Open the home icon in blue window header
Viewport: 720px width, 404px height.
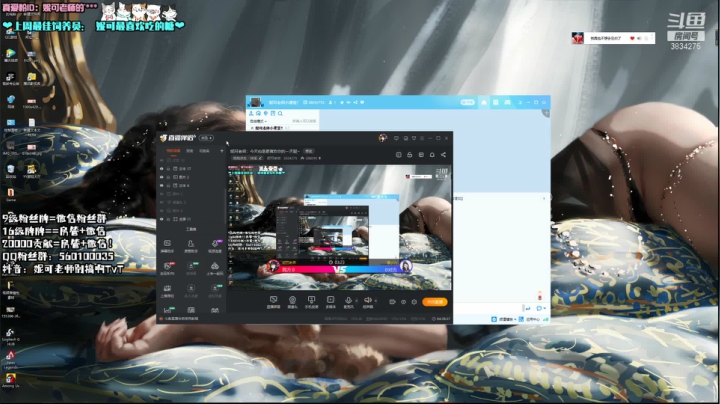coord(484,102)
